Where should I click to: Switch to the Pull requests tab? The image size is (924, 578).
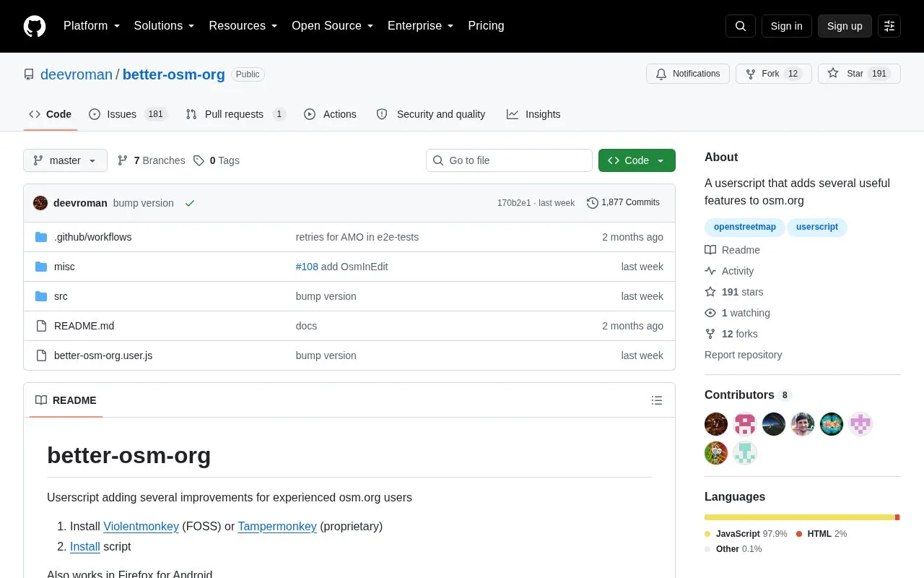(x=236, y=114)
